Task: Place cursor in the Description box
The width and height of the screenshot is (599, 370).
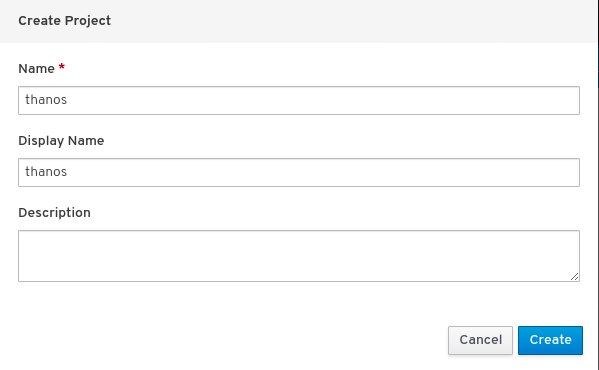Action: pos(299,256)
